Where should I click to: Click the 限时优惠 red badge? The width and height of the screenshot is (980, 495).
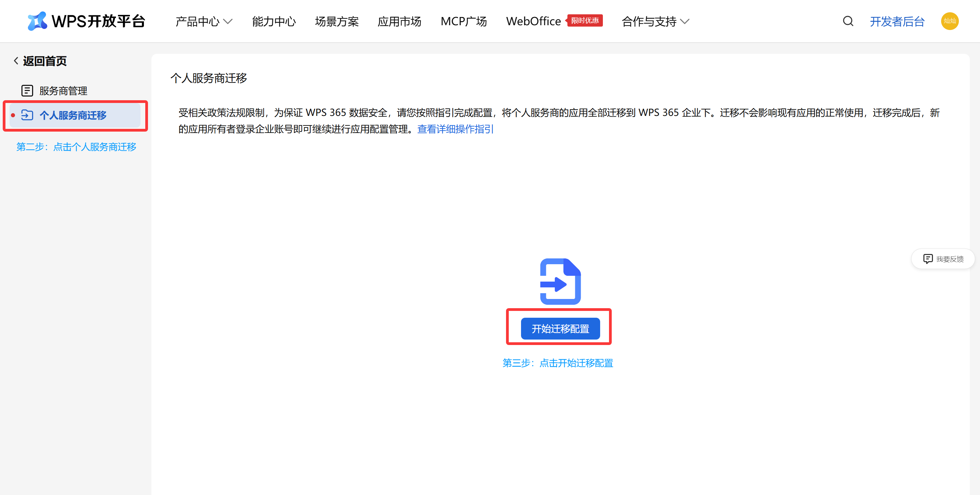click(x=585, y=20)
